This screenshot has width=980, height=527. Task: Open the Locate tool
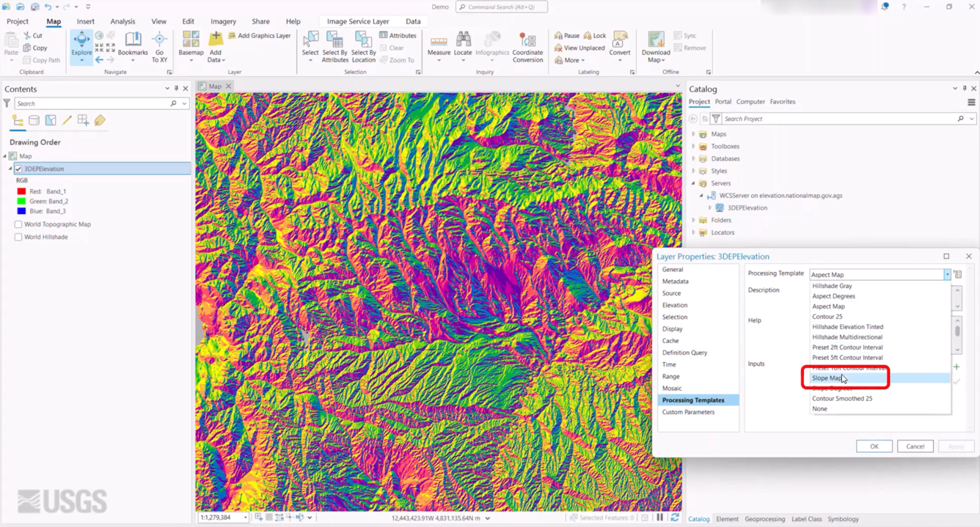click(463, 45)
